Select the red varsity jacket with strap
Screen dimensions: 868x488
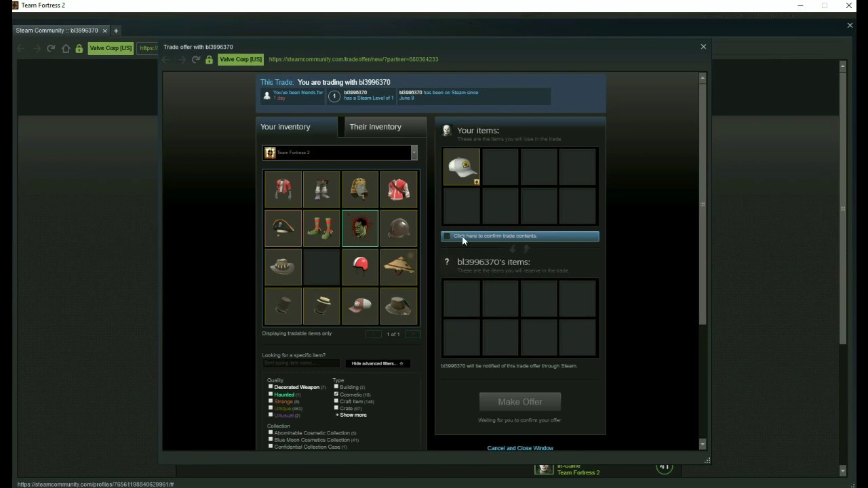tap(399, 189)
